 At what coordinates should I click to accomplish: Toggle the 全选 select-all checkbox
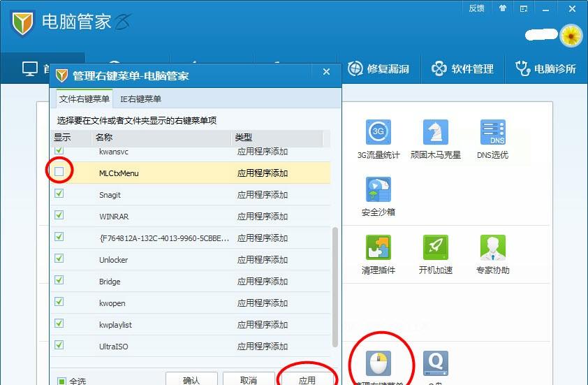tap(61, 381)
